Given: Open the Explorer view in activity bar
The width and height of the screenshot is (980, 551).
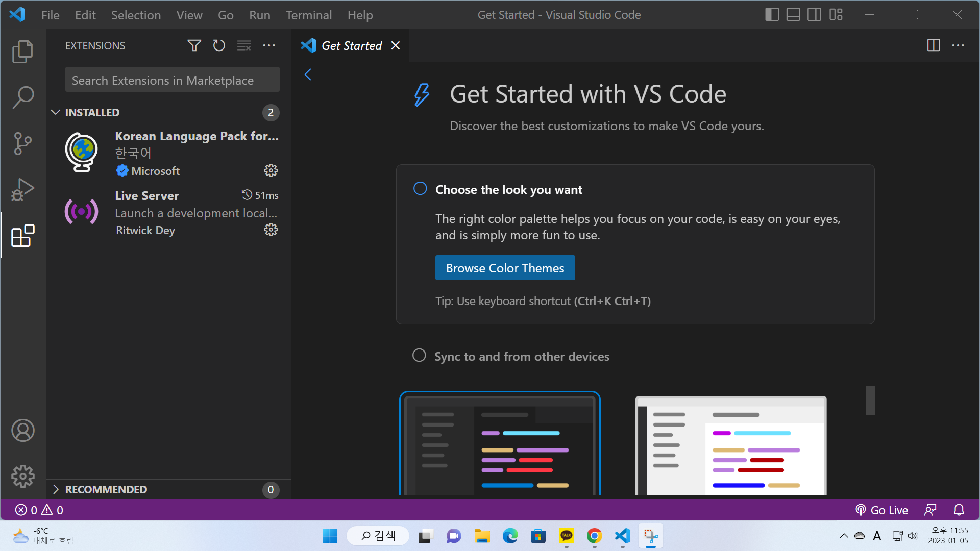Looking at the screenshot, I should (x=23, y=52).
